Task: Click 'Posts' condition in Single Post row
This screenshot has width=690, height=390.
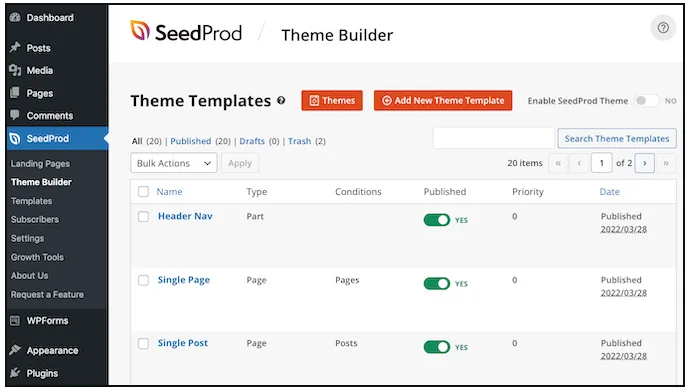Action: coord(346,343)
